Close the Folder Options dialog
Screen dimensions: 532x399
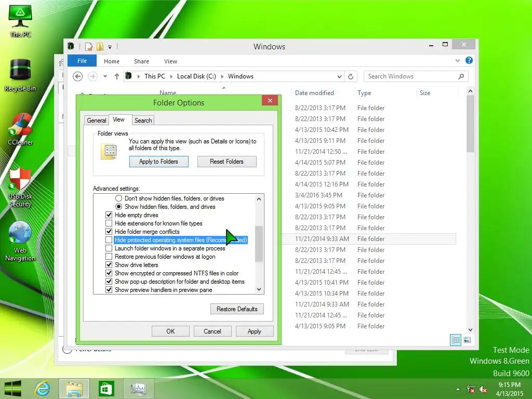pos(270,100)
